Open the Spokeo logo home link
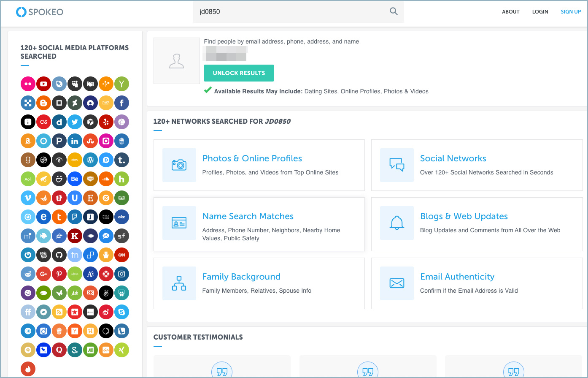 click(x=40, y=12)
